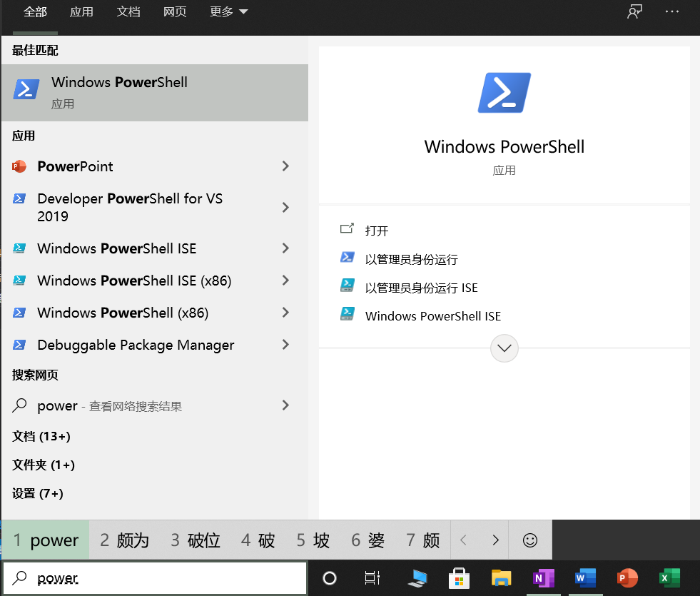The width and height of the screenshot is (700, 596).
Task: Switch to the All (全部) tab
Action: point(35,11)
